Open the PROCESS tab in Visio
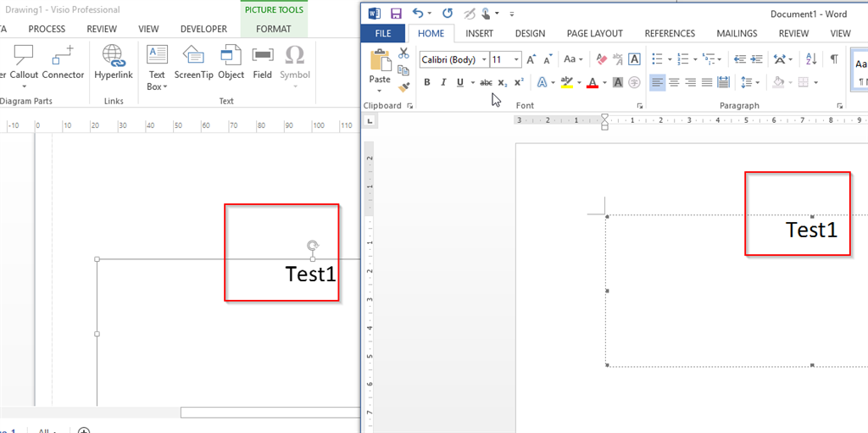This screenshot has height=433, width=868. [x=47, y=29]
